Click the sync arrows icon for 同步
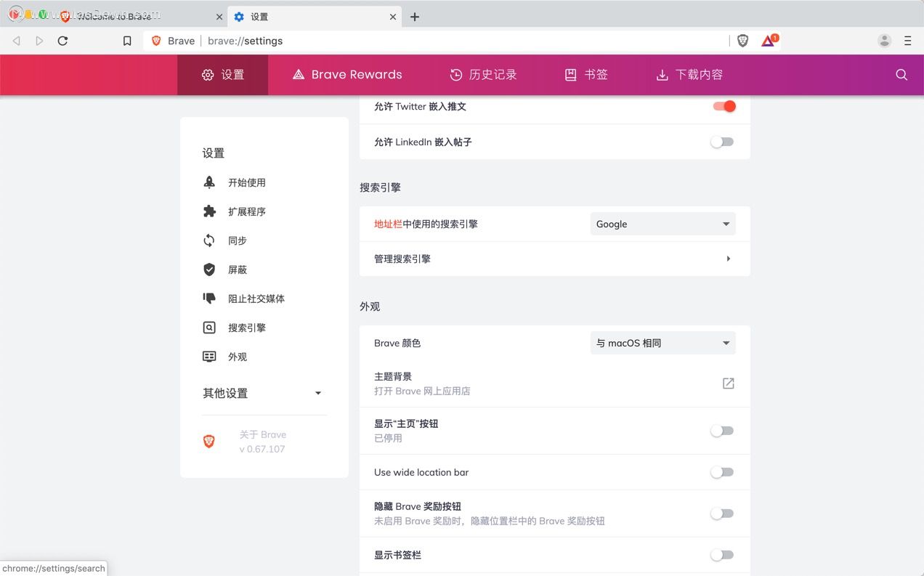The image size is (924, 576). (209, 240)
